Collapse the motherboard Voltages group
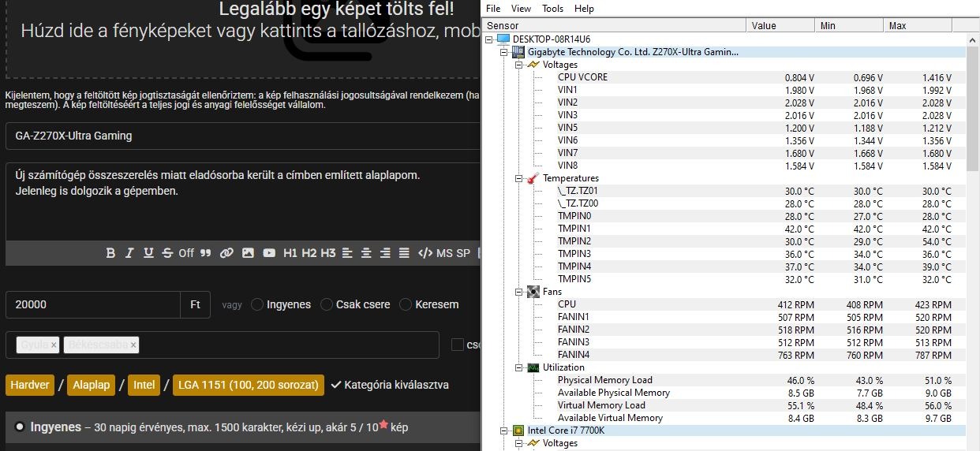The width and height of the screenshot is (980, 451). coord(519,65)
